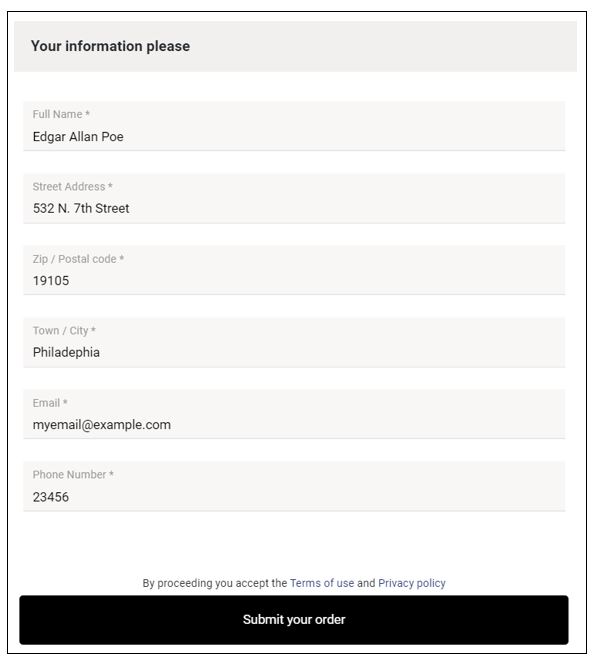This screenshot has height=665, width=596.
Task: Click the myemail@example.com text
Action: pos(102,425)
